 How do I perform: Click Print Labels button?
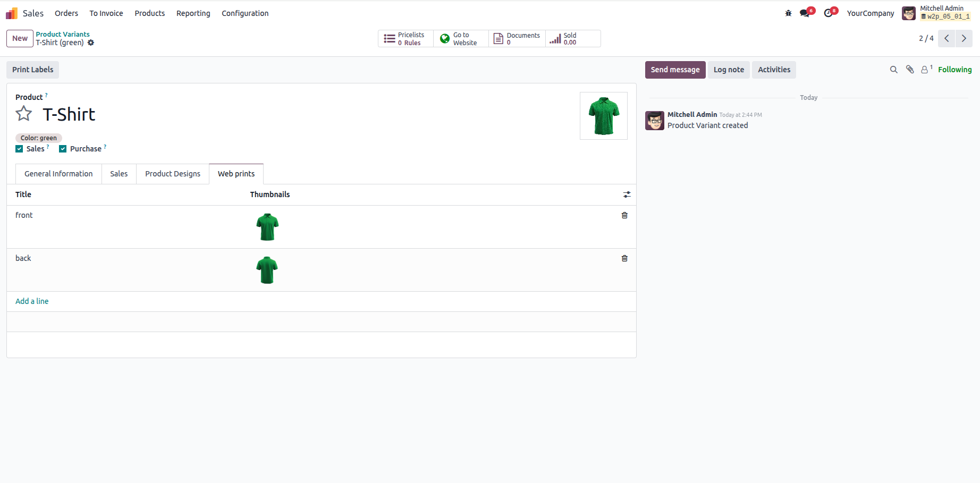coord(33,70)
